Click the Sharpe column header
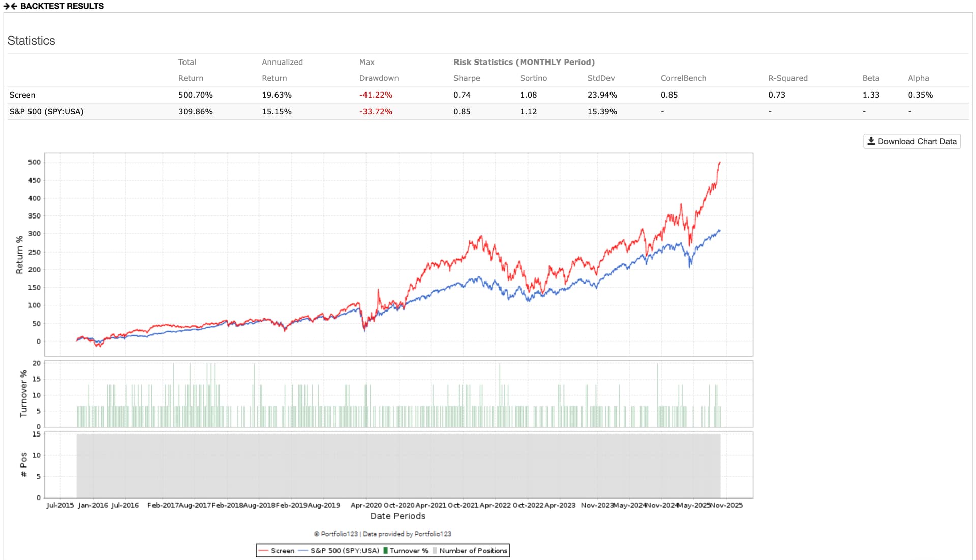976x560 pixels. click(x=466, y=78)
